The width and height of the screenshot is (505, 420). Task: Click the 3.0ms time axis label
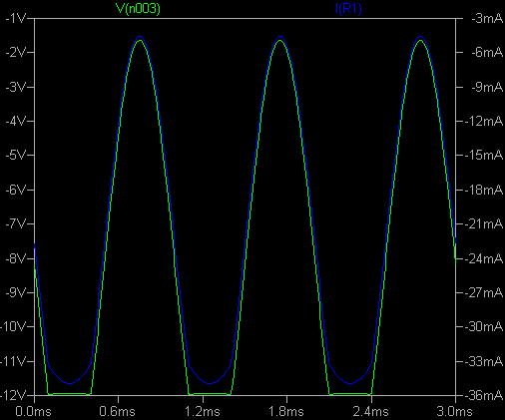point(454,412)
